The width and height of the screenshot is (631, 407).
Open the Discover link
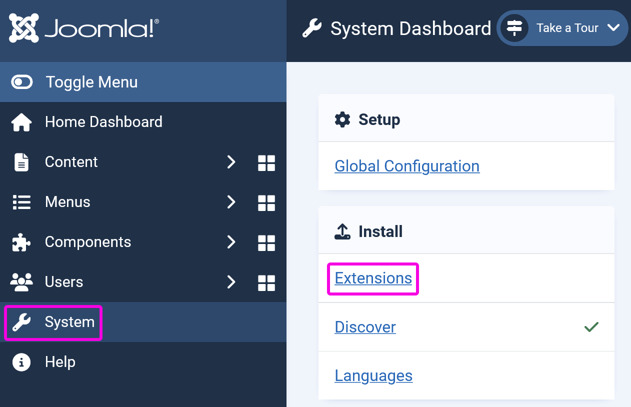[365, 327]
